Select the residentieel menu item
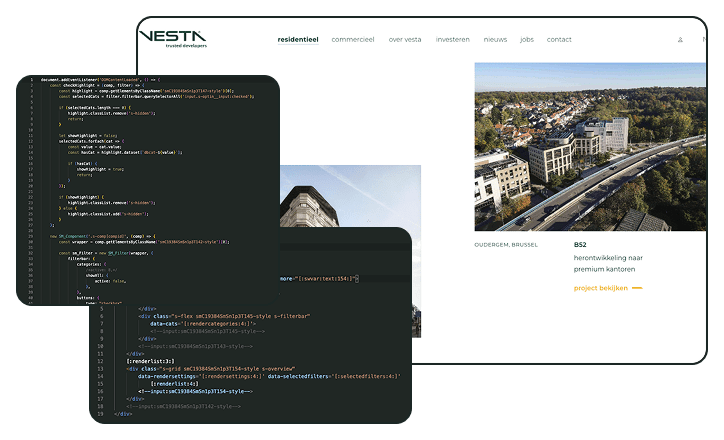Viewport: 724px width, 440px height. coord(298,40)
